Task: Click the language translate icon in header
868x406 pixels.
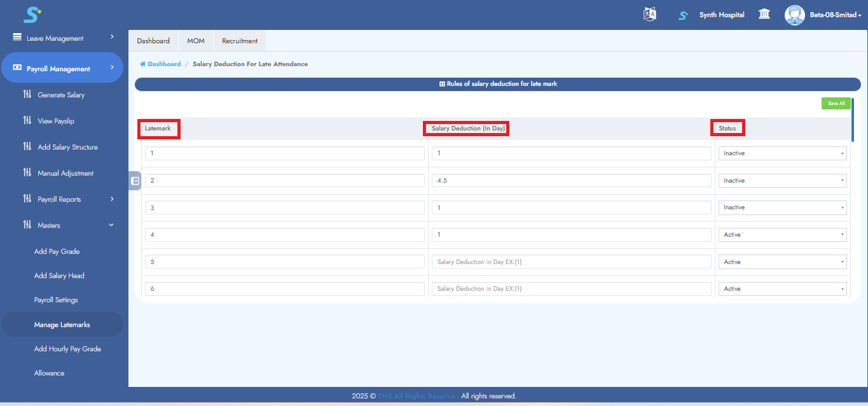Action: 649,15
